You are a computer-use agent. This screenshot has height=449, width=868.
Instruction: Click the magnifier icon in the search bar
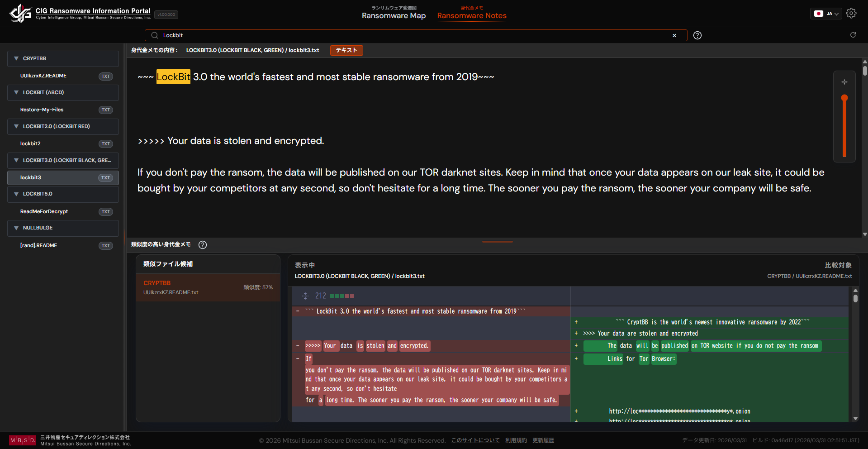155,35
